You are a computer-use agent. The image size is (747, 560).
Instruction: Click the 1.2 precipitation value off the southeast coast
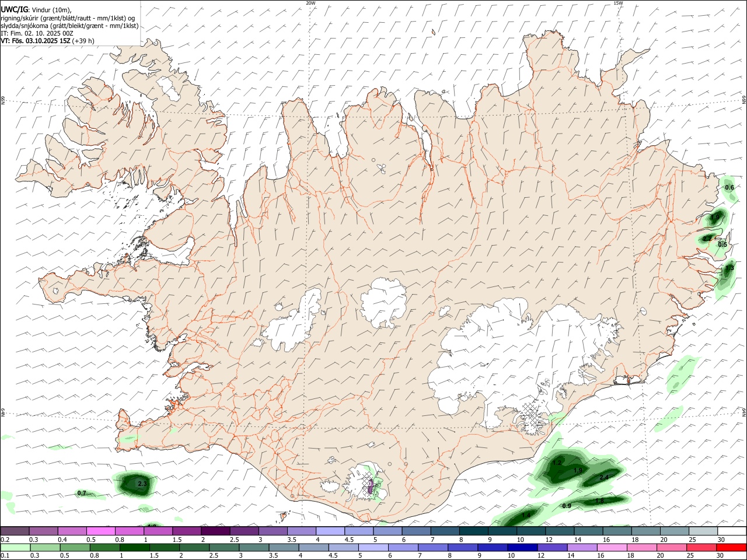click(x=557, y=463)
